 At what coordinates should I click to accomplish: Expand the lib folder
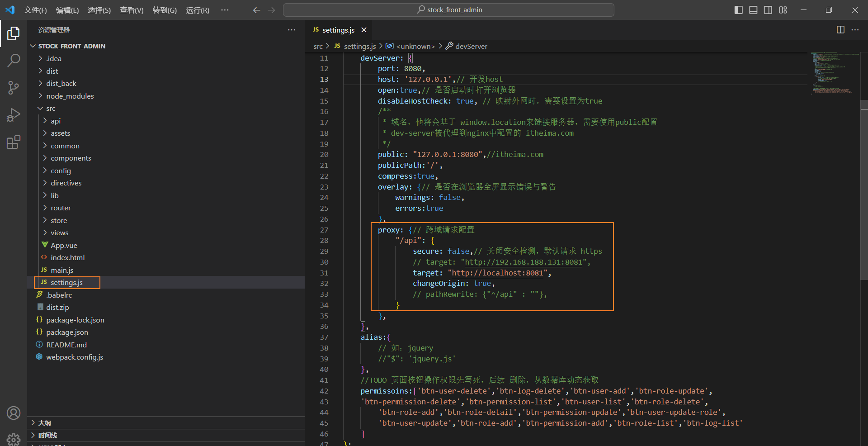point(166,195)
